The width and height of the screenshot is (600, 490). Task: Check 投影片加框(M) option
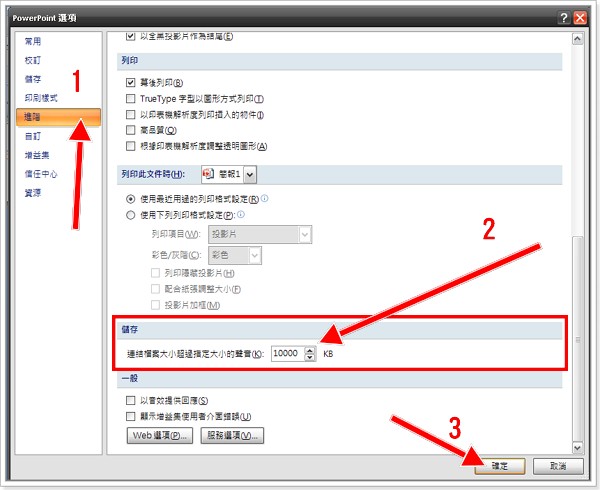(155, 305)
